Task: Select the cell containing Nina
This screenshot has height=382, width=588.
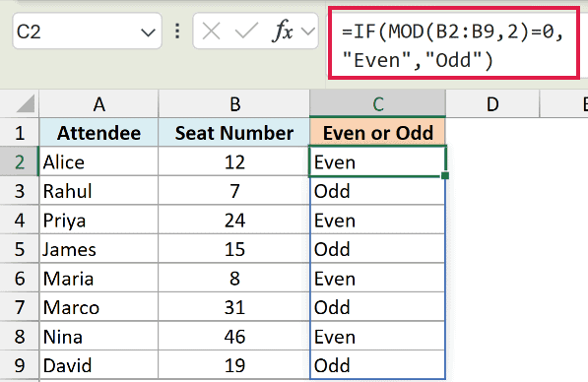Action: point(99,337)
